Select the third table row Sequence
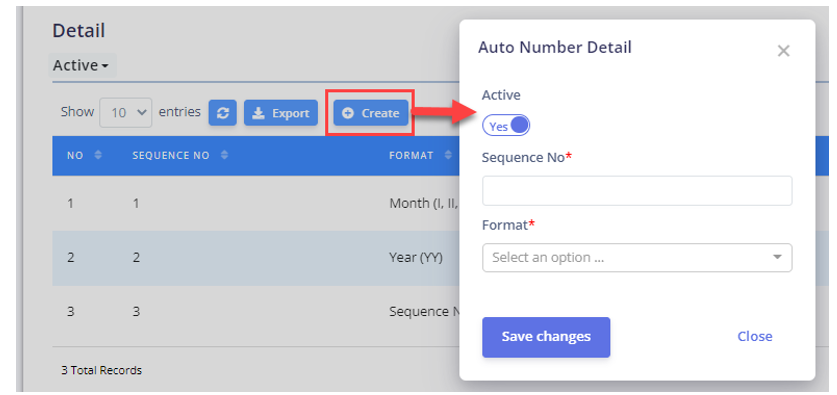 [x=256, y=312]
